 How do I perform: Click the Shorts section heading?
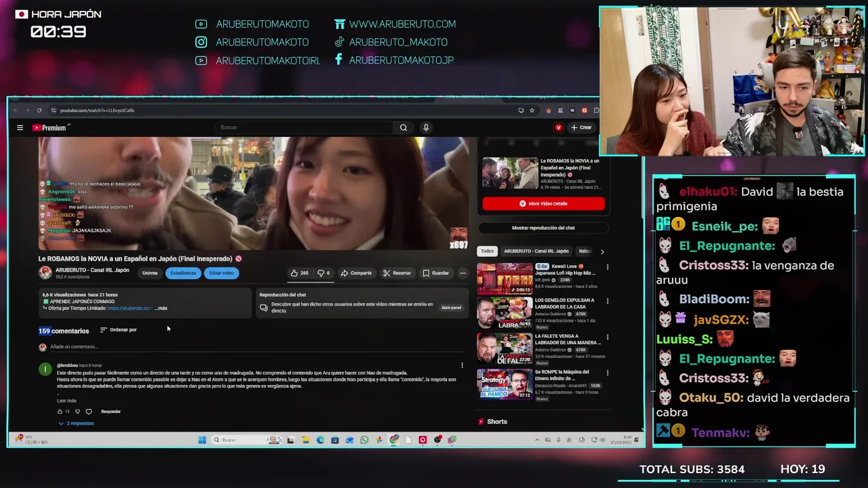click(496, 422)
